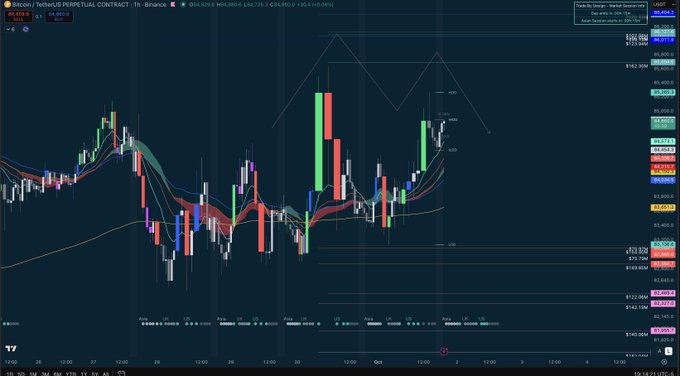This screenshot has width=680, height=376.
Task: Click the 0.1 spread value
Action: [39, 16]
